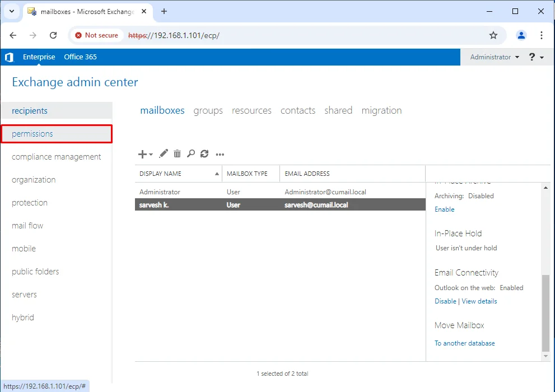
Task: Refresh the mailbox list
Action: click(x=204, y=154)
